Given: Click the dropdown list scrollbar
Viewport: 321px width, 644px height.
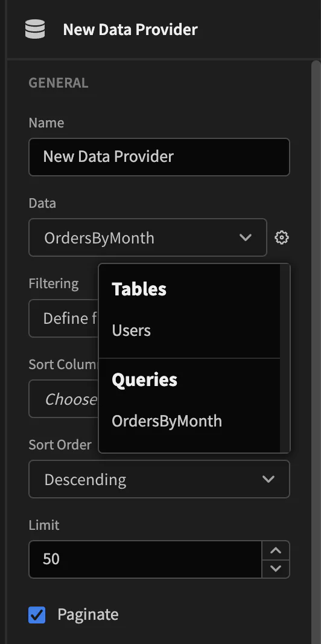Looking at the screenshot, I should coord(285,358).
